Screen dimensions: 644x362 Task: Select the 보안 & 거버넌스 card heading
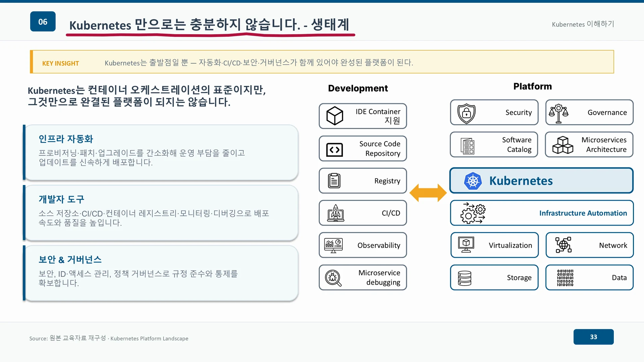tap(70, 259)
